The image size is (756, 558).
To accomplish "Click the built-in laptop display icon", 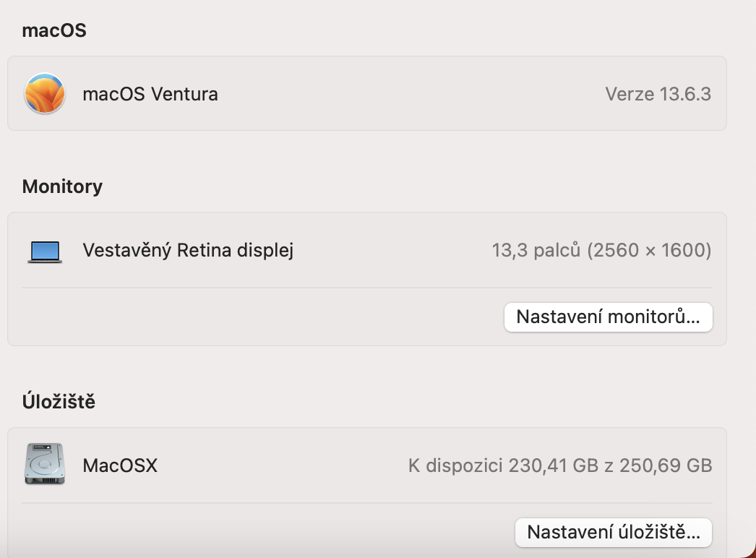I will (x=45, y=251).
